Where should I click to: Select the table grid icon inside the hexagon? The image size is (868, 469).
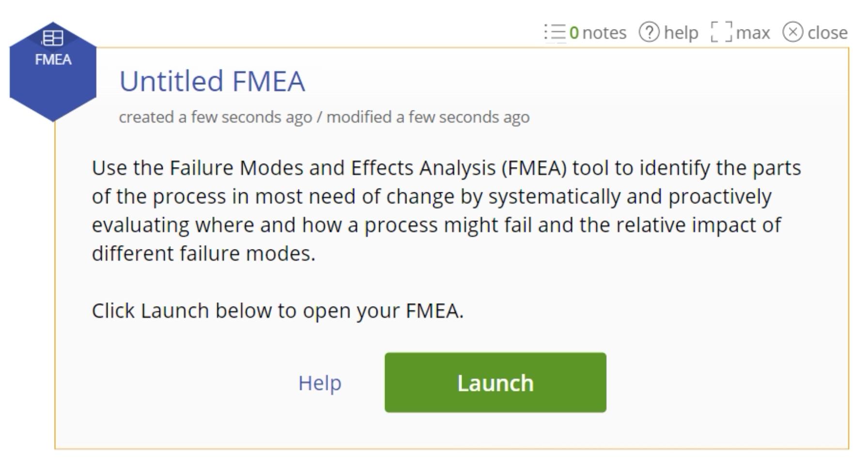[x=53, y=36]
